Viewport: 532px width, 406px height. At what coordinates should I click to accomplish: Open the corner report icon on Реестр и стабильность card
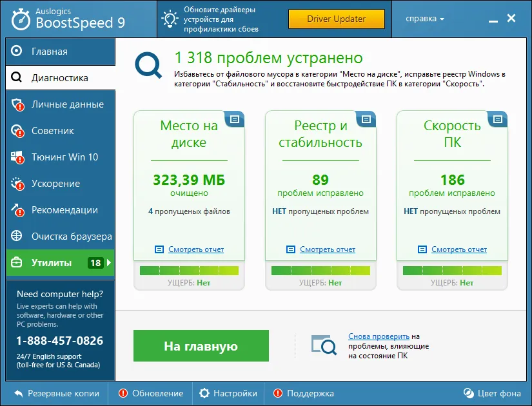point(366,119)
